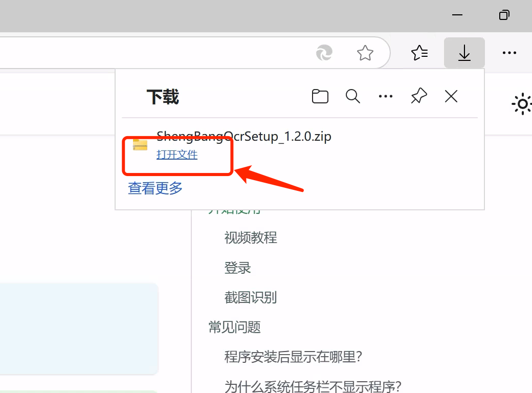
Task: Go to the 登录 section
Action: pos(237,268)
